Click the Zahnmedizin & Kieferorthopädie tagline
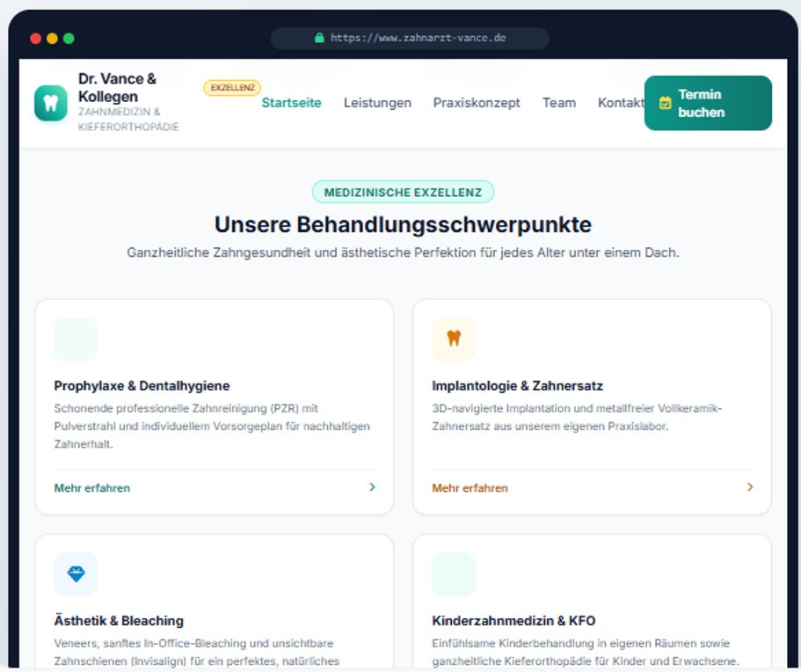Screen dimensions: 801x672 pos(128,119)
